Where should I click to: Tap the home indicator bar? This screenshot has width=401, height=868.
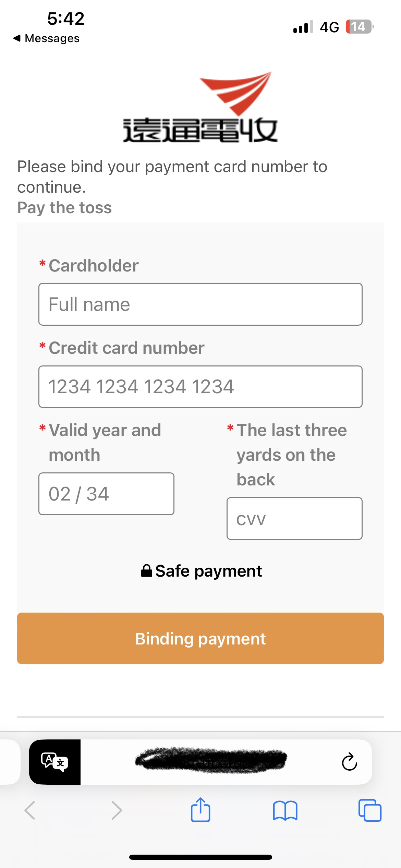pyautogui.click(x=200, y=857)
